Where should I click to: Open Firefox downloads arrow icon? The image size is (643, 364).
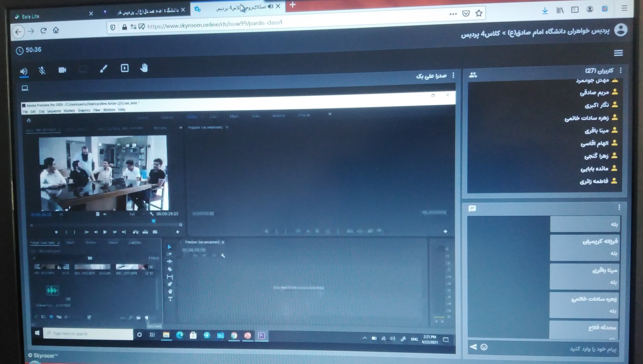click(545, 11)
